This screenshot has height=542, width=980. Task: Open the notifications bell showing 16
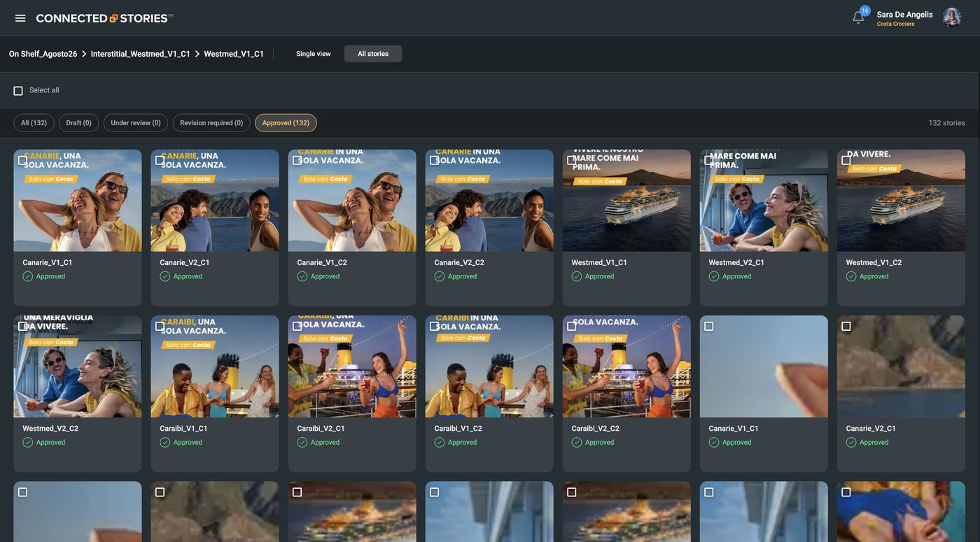[x=858, y=17]
